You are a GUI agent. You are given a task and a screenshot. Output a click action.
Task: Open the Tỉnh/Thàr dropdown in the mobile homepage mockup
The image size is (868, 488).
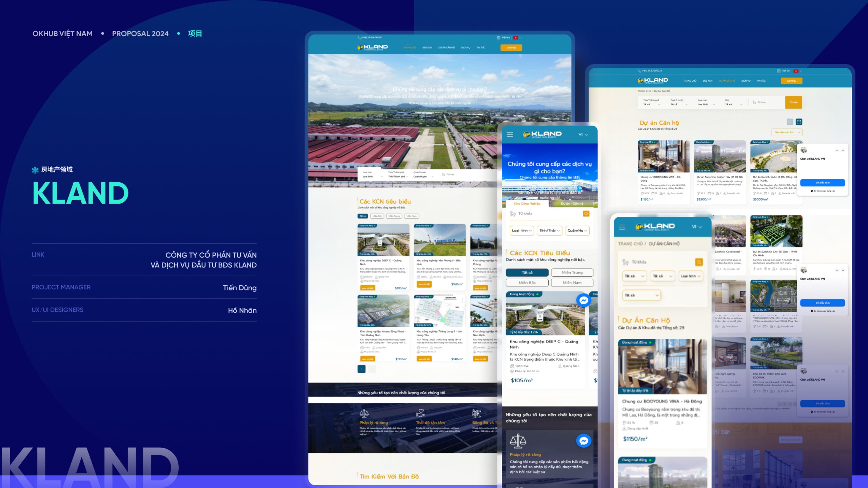click(x=550, y=230)
